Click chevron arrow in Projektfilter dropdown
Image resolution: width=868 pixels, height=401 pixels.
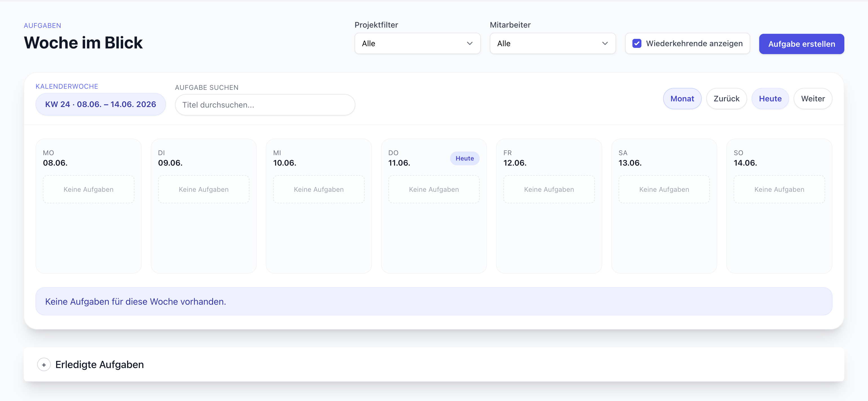click(470, 43)
